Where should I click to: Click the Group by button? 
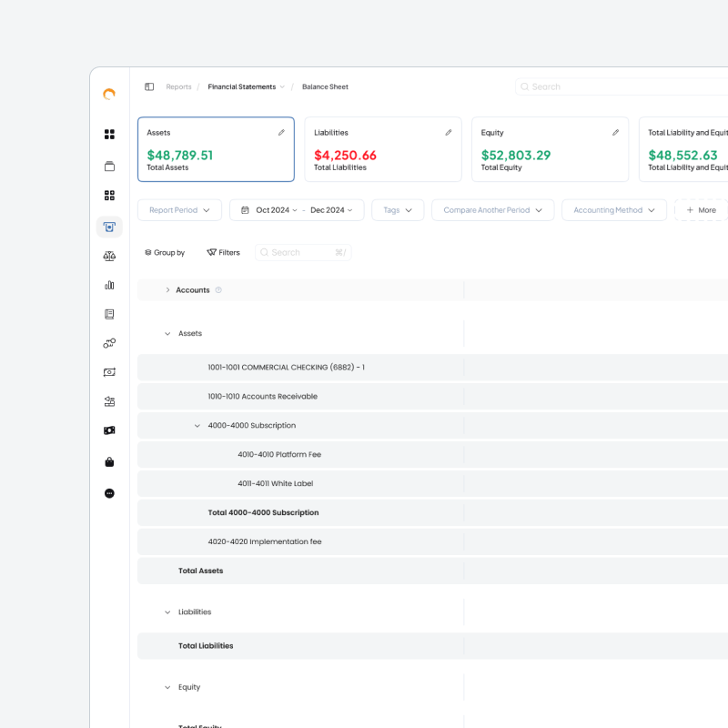(x=165, y=253)
